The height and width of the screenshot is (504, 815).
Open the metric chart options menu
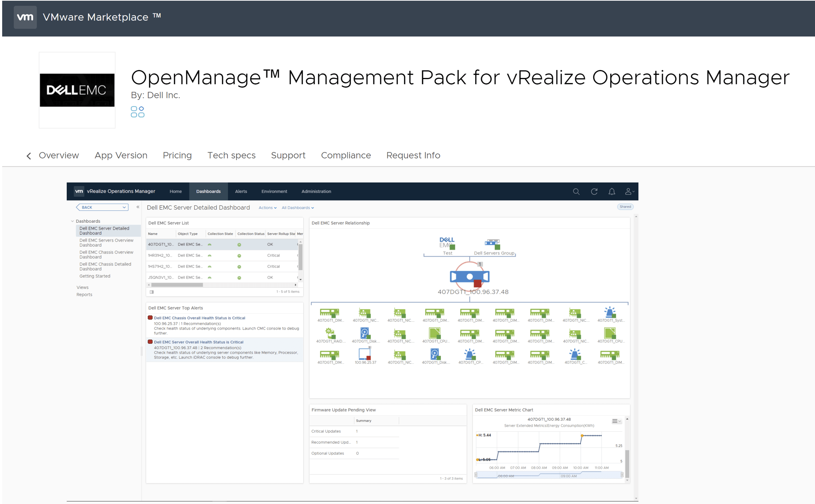coord(616,421)
